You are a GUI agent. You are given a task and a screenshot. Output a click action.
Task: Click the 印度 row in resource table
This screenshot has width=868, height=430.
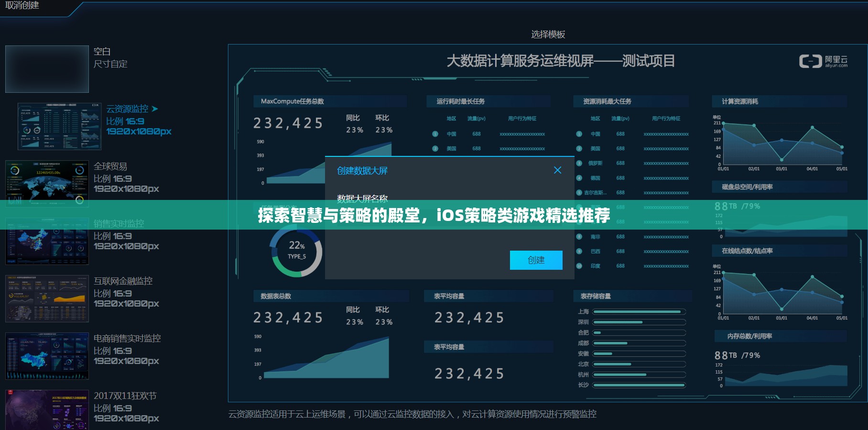(632, 266)
